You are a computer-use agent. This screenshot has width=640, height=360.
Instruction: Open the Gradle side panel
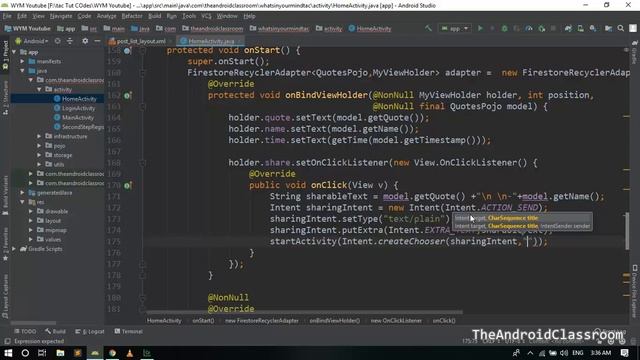(x=635, y=52)
